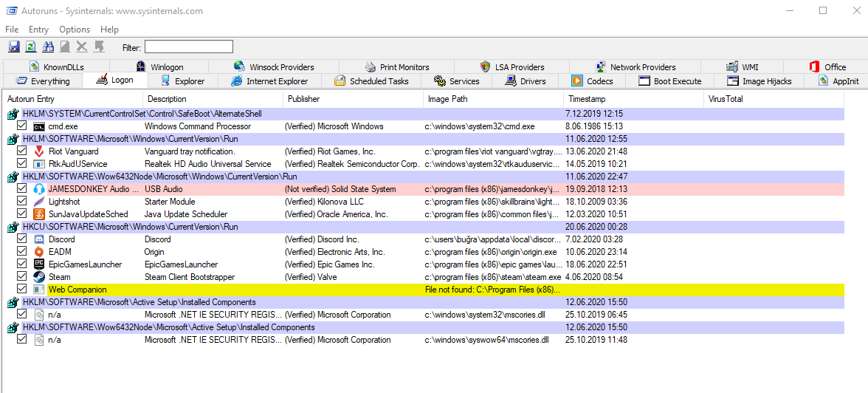Open the Network Providers tab
The height and width of the screenshot is (393, 868).
[x=635, y=67]
